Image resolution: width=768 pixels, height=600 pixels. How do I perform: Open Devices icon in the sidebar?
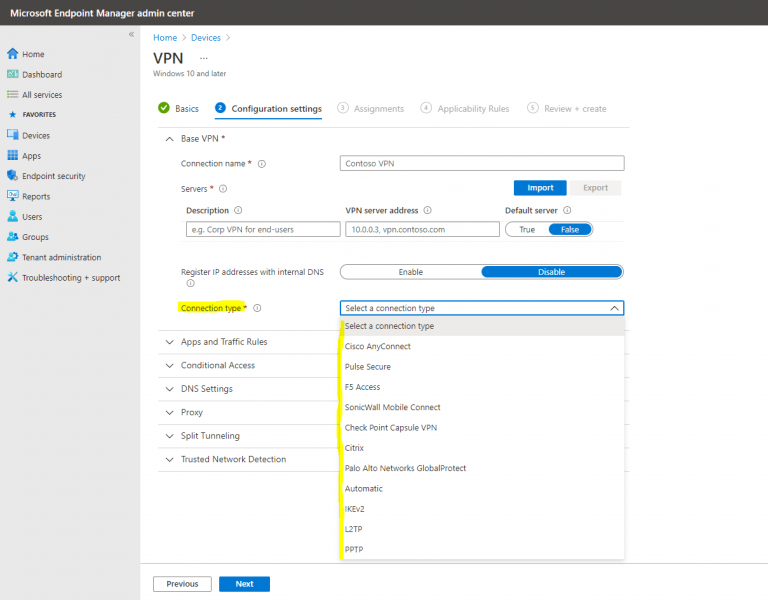13,135
